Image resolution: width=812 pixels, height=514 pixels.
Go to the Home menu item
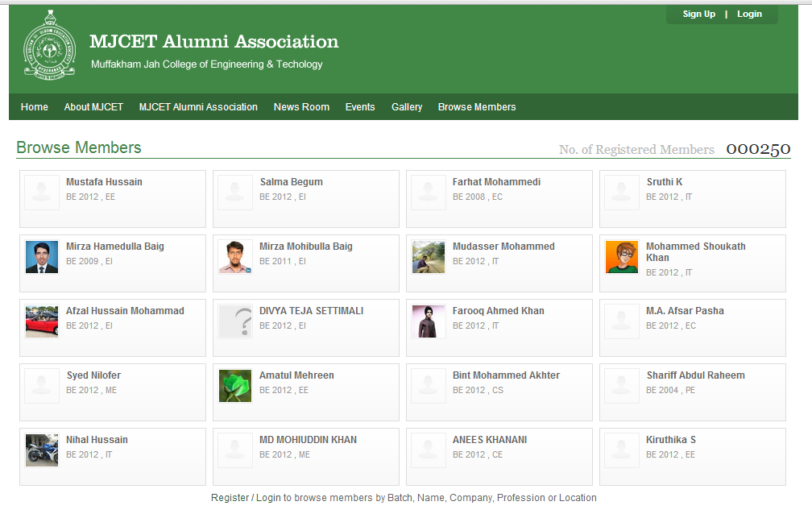34,106
